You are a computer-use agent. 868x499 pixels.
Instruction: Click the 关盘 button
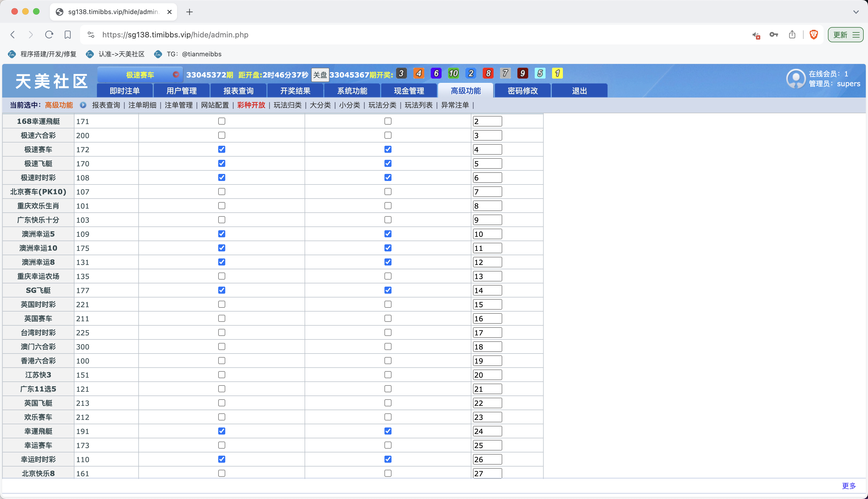click(x=320, y=75)
